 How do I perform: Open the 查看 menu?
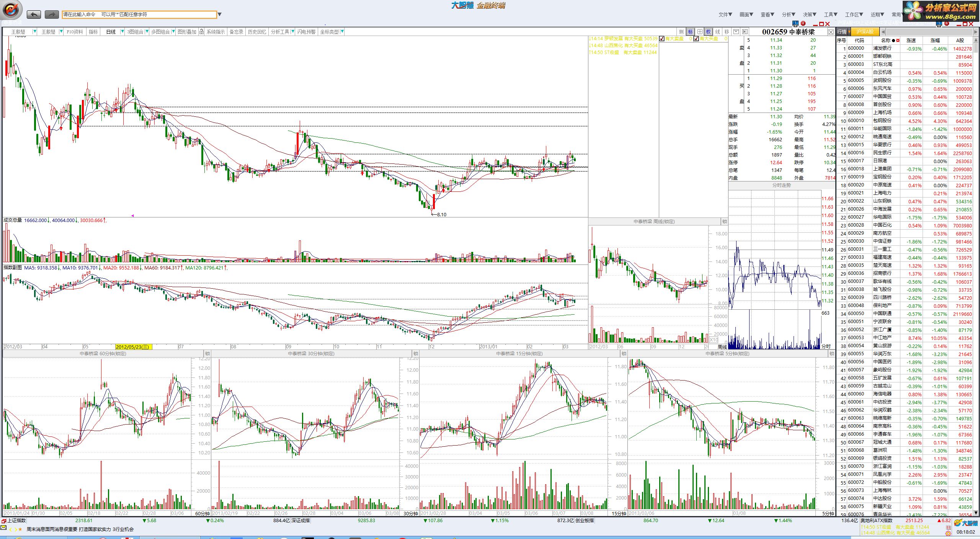(767, 15)
